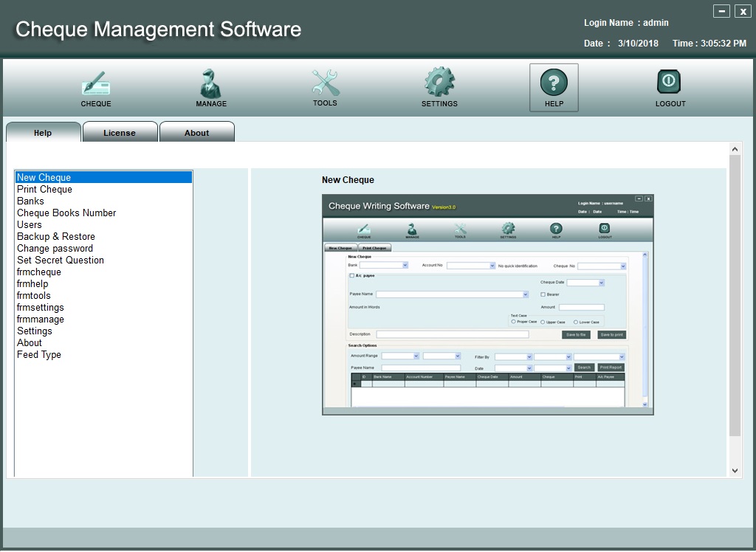This screenshot has height=552, width=756.
Task: Open the Cheque module in the toolbar
Action: [x=96, y=87]
